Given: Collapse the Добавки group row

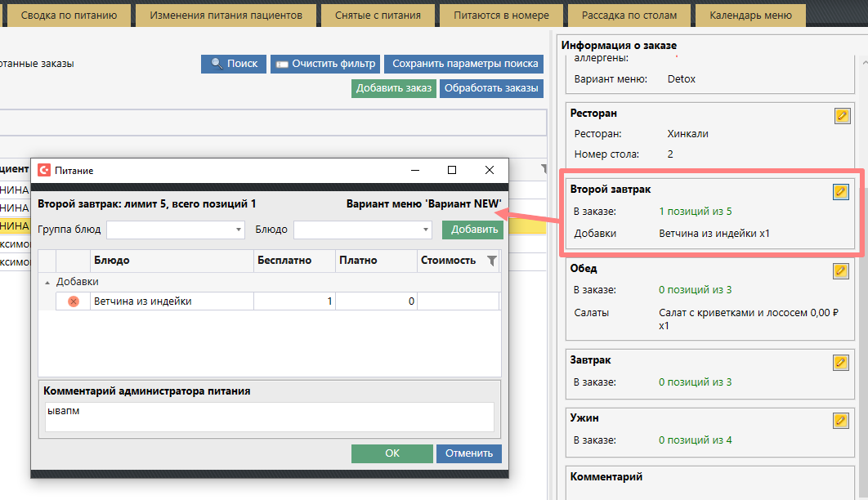Looking at the screenshot, I should tap(46, 282).
